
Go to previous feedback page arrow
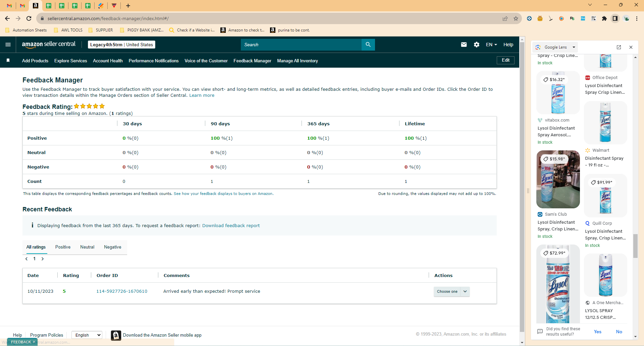tap(26, 259)
